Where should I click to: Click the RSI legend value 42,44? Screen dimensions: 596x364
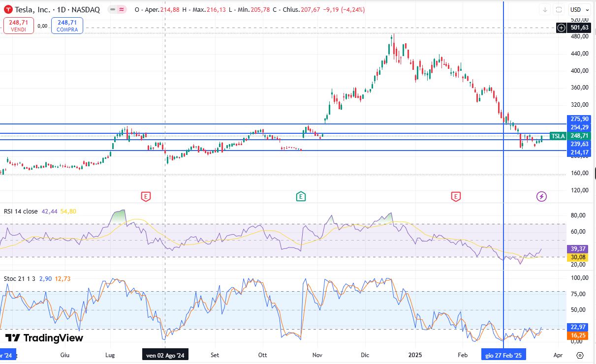pyautogui.click(x=49, y=211)
